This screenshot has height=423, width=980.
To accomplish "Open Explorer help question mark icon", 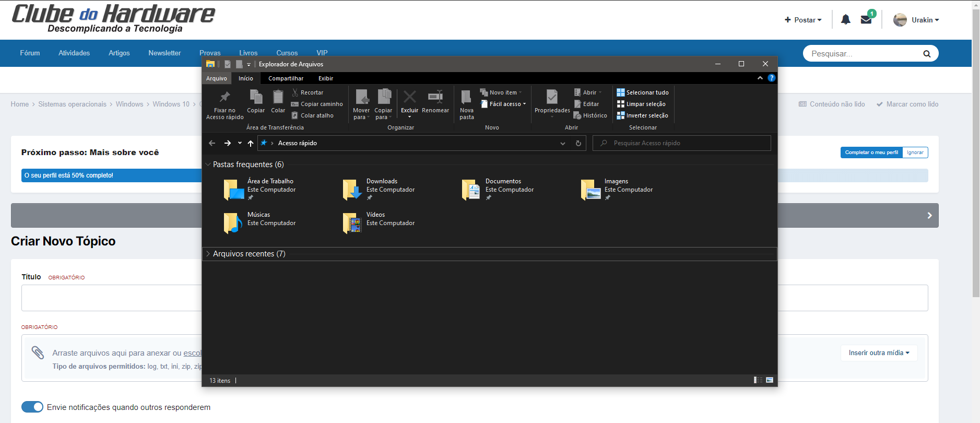I will [772, 78].
